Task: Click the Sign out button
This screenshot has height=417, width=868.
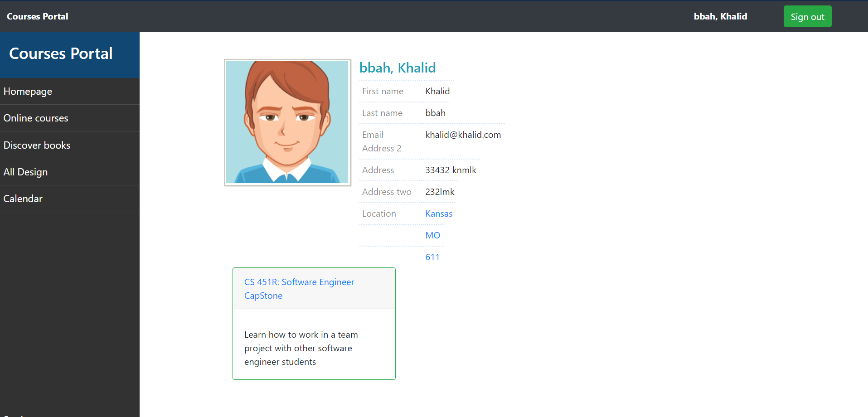Action: tap(807, 17)
